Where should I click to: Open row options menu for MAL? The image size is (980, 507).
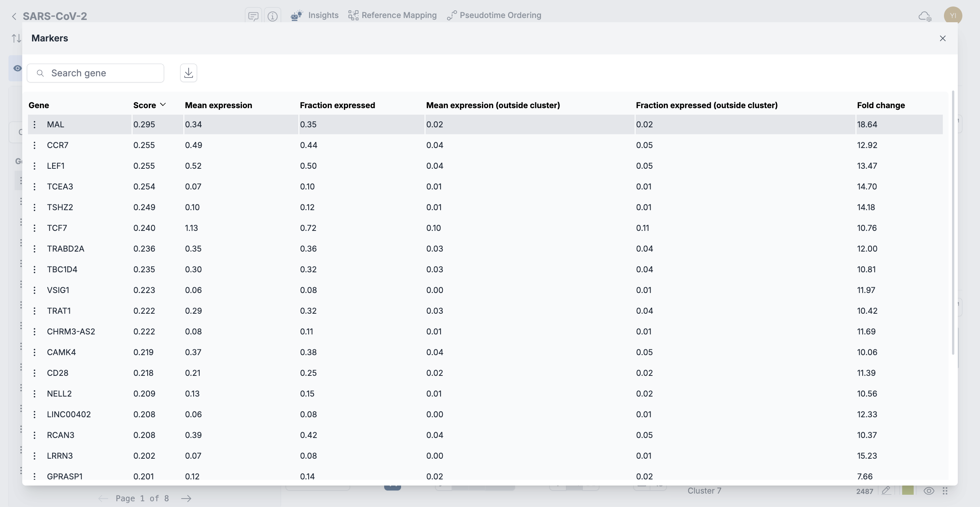click(35, 124)
